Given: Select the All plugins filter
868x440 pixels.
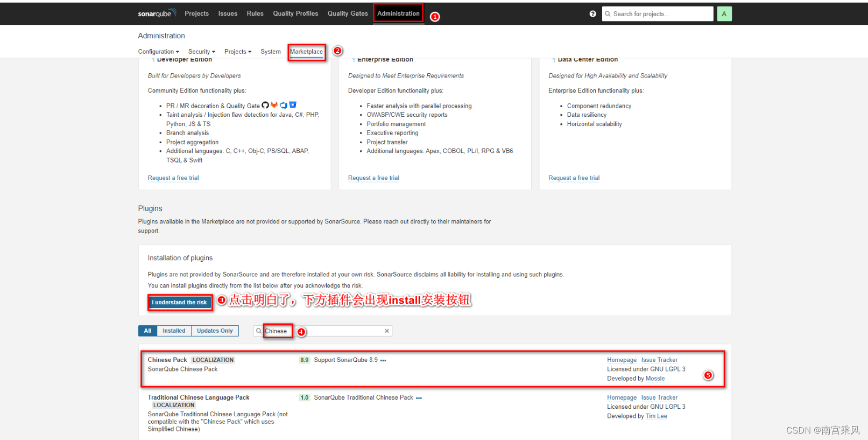Looking at the screenshot, I should (147, 331).
